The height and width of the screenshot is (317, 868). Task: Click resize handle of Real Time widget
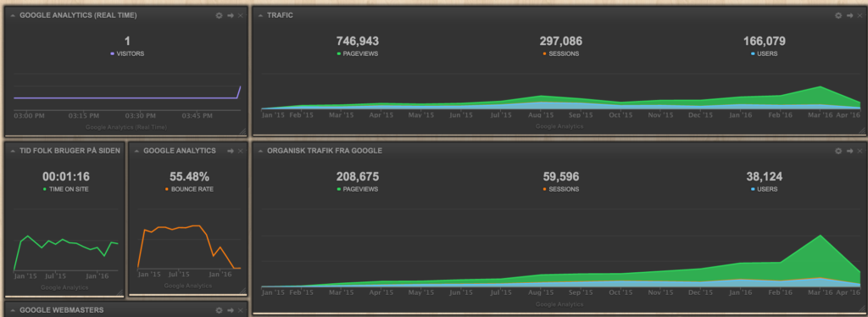tap(242, 131)
